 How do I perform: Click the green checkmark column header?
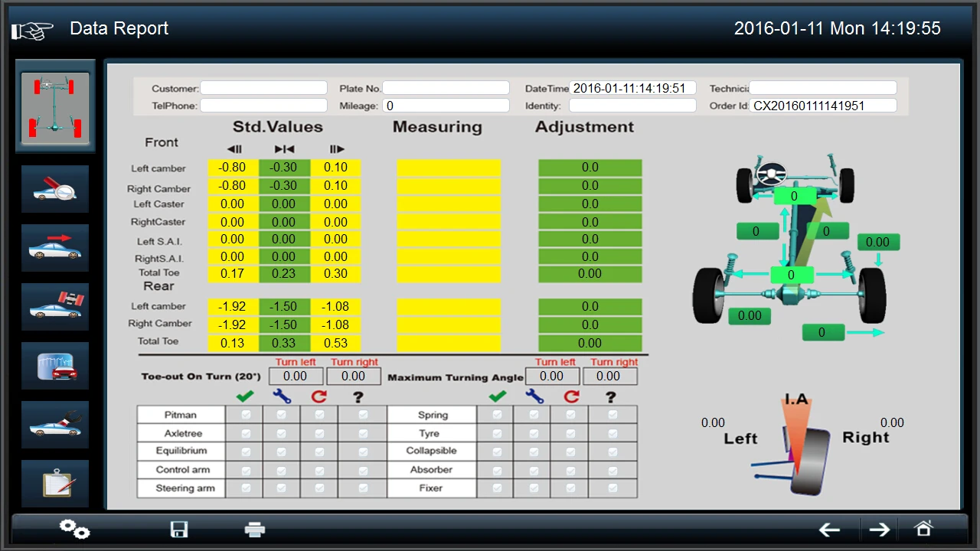244,396
